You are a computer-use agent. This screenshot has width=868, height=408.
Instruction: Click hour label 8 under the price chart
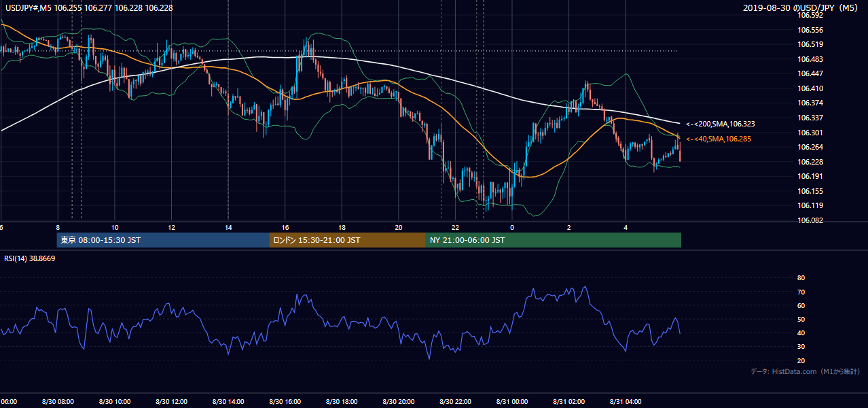point(58,227)
